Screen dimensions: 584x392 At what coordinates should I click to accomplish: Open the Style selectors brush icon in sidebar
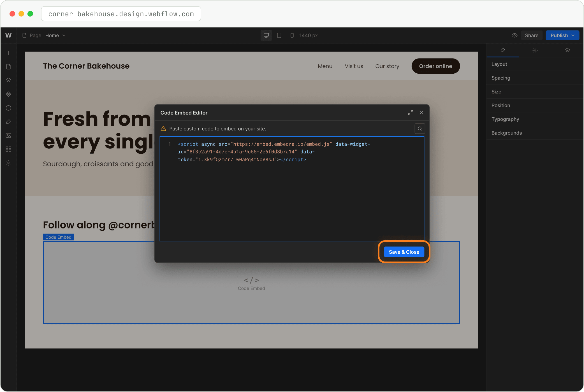tap(8, 122)
